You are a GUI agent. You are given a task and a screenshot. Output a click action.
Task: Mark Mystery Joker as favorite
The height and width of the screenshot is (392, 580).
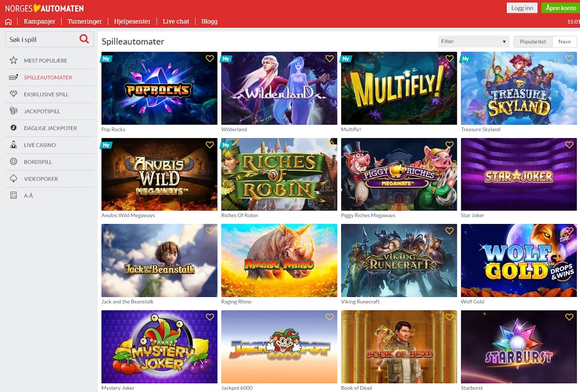click(x=210, y=317)
